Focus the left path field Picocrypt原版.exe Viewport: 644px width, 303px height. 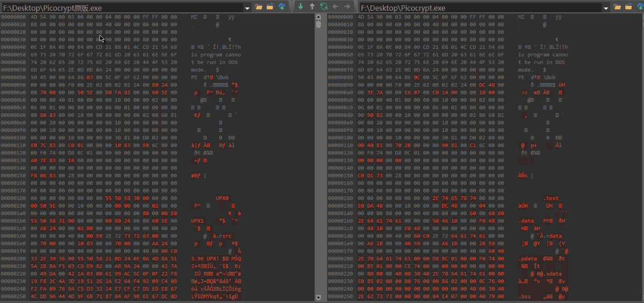point(122,8)
